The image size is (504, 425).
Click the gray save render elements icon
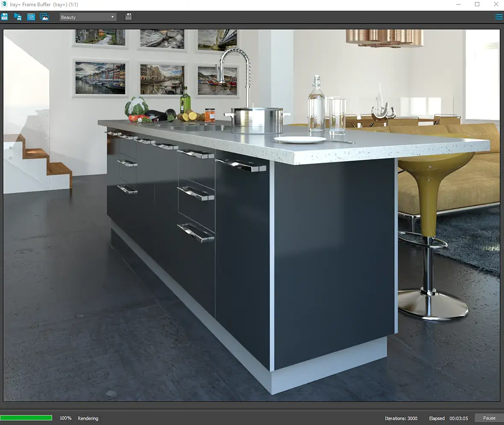128,17
